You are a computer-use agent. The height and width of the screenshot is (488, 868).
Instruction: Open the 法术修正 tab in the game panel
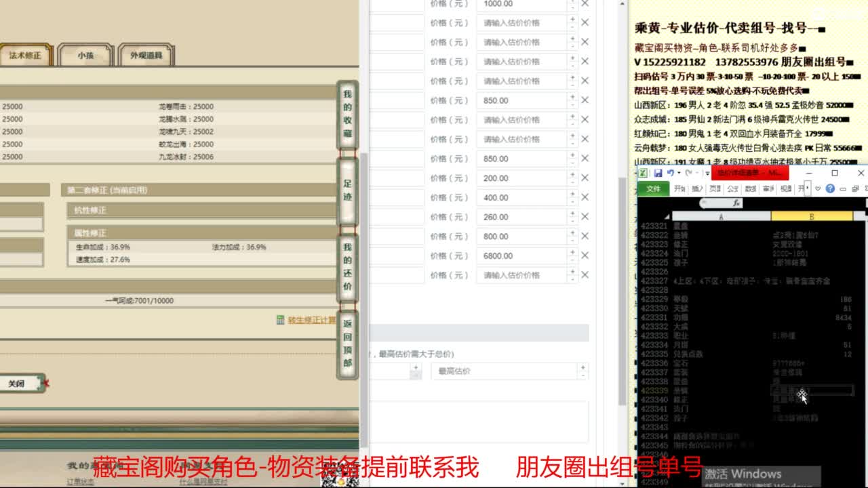click(x=25, y=56)
